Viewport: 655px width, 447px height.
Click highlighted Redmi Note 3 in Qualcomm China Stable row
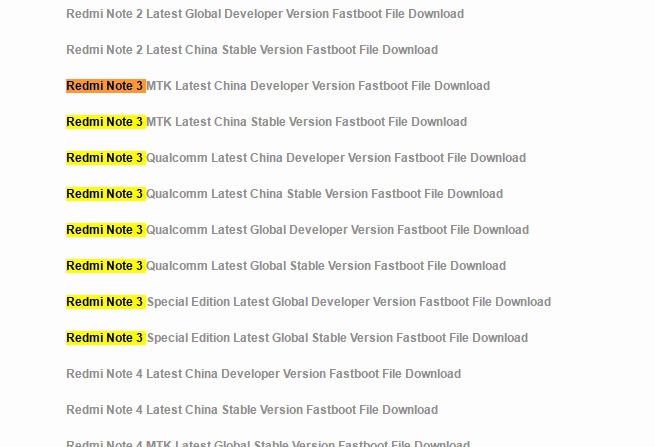106,193
